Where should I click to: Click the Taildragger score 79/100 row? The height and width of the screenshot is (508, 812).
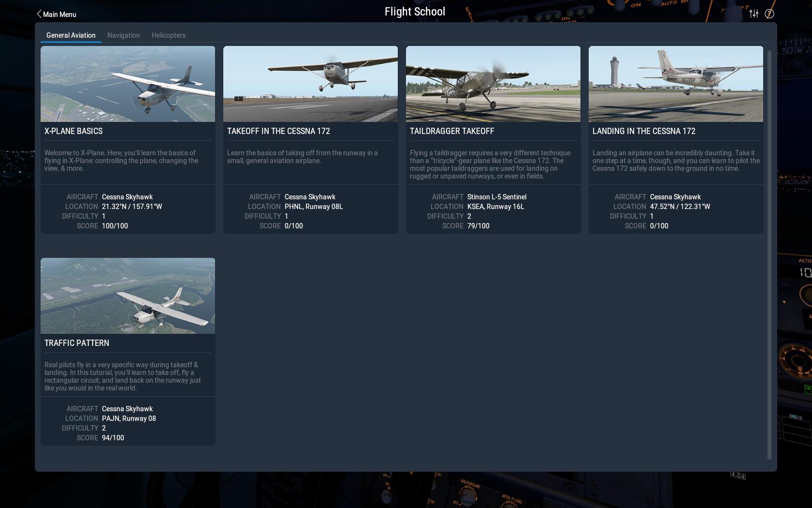(x=478, y=226)
